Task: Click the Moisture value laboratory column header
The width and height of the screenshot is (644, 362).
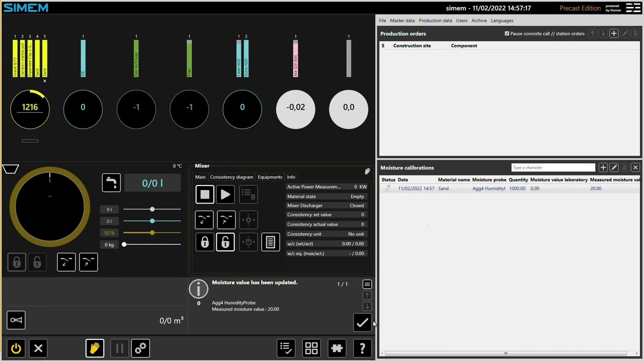Action: pos(559,179)
